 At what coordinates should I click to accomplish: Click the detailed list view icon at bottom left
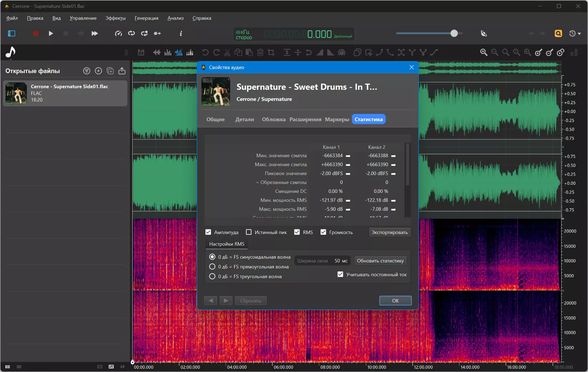[7, 367]
